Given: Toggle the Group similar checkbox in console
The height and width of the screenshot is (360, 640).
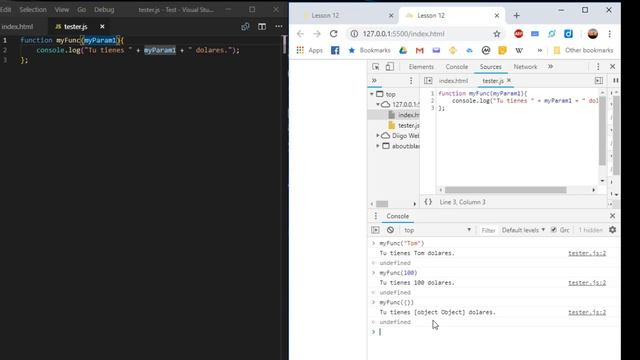Looking at the screenshot, I should pyautogui.click(x=553, y=230).
